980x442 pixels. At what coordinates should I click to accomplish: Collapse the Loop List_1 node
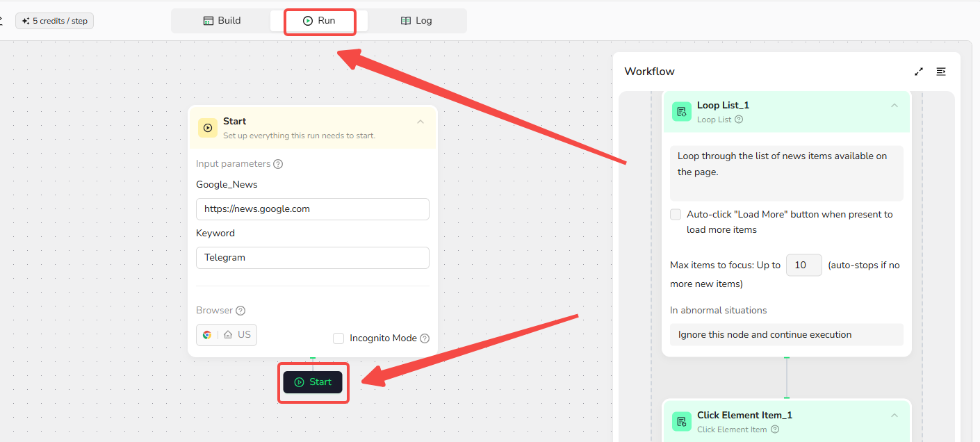pyautogui.click(x=895, y=106)
